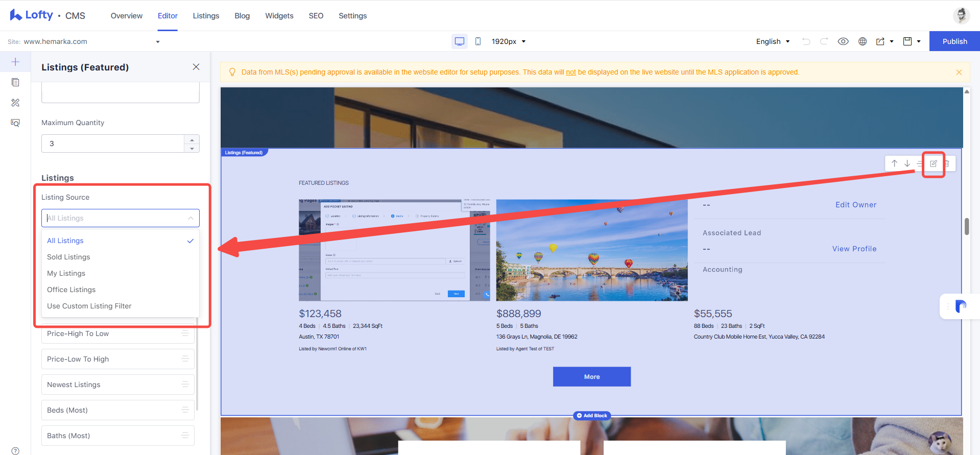Click the $123,458 listing thumbnail
Viewport: 980px width, 455px height.
pos(394,250)
